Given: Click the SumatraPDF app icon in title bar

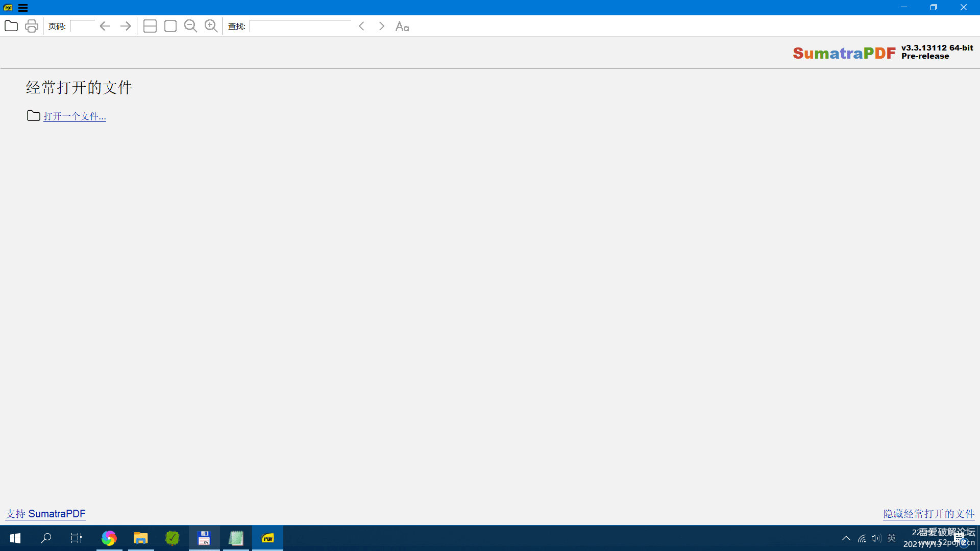Looking at the screenshot, I should pos(8,8).
